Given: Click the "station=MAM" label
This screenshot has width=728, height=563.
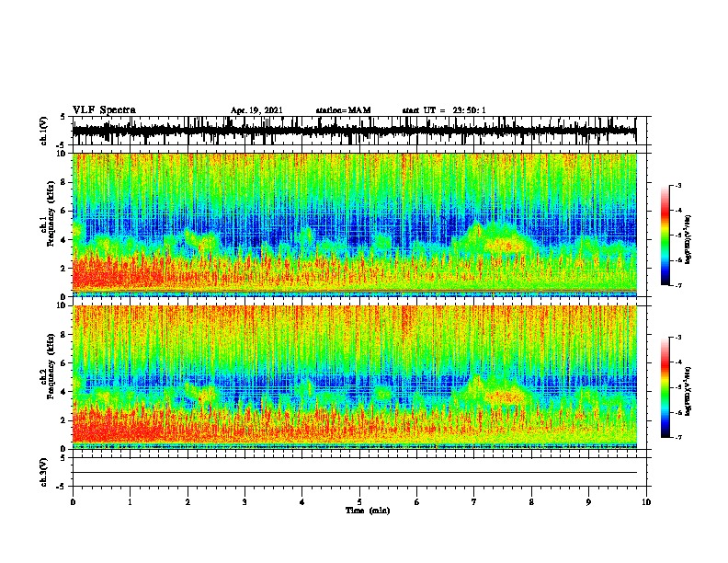Looking at the screenshot, I should (343, 110).
